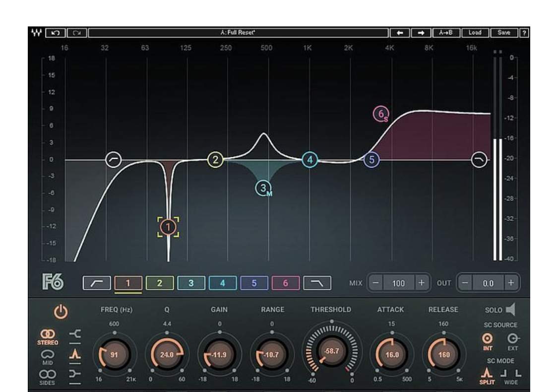Switch to band 4 tab
This screenshot has height=392, width=558.
pos(222,283)
